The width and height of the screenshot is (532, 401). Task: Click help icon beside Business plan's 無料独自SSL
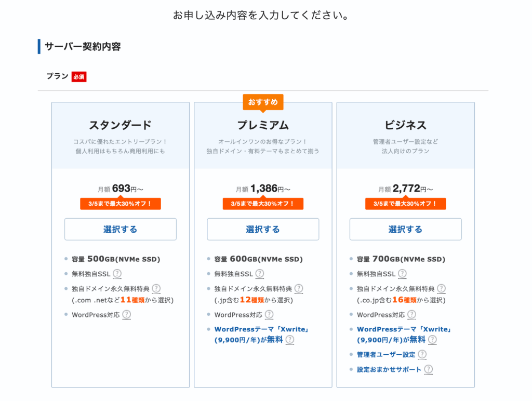pos(402,274)
